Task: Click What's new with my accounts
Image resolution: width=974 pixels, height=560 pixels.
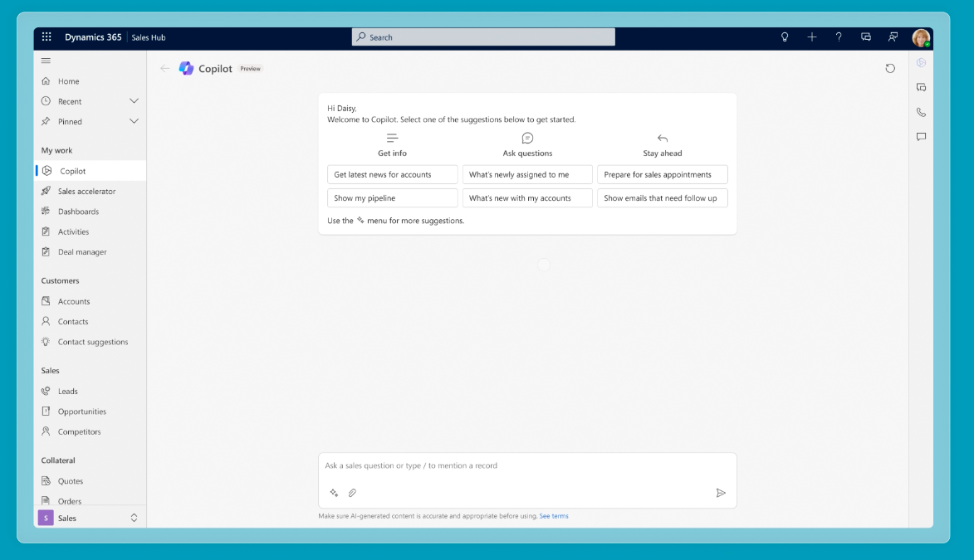Action: 527,198
